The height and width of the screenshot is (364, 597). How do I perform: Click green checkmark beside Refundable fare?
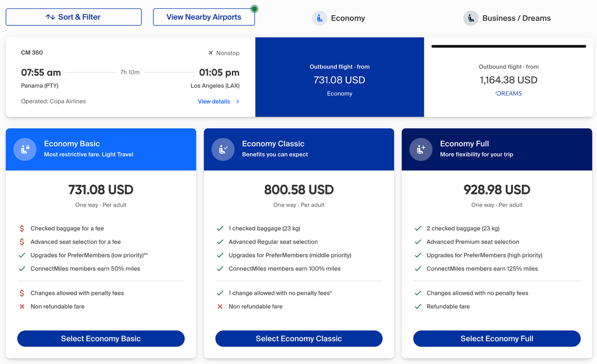coord(418,307)
